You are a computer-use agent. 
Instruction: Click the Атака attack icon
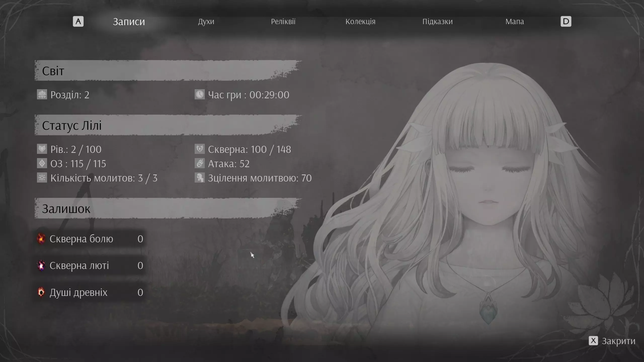(x=199, y=163)
